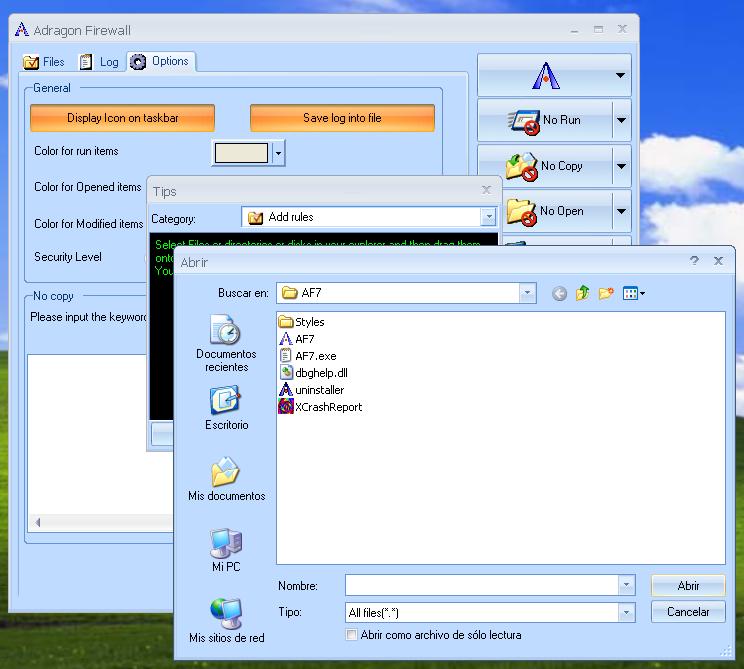This screenshot has height=669, width=744.
Task: Click the Adragon logo button
Action: (x=545, y=76)
